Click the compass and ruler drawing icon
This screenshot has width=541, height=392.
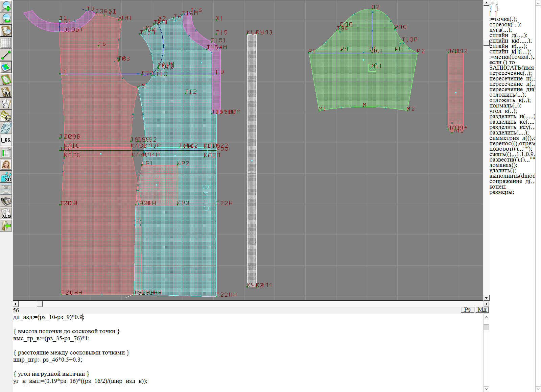click(6, 104)
